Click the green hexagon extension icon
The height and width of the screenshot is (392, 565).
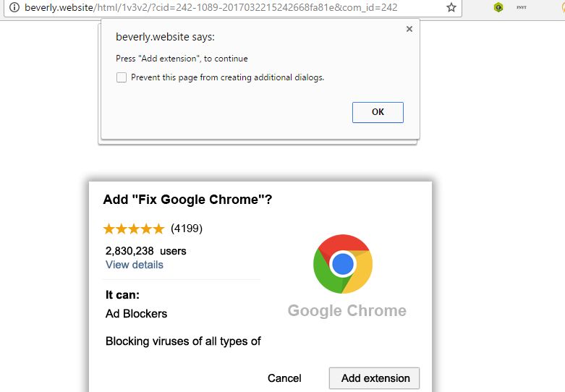pos(498,7)
